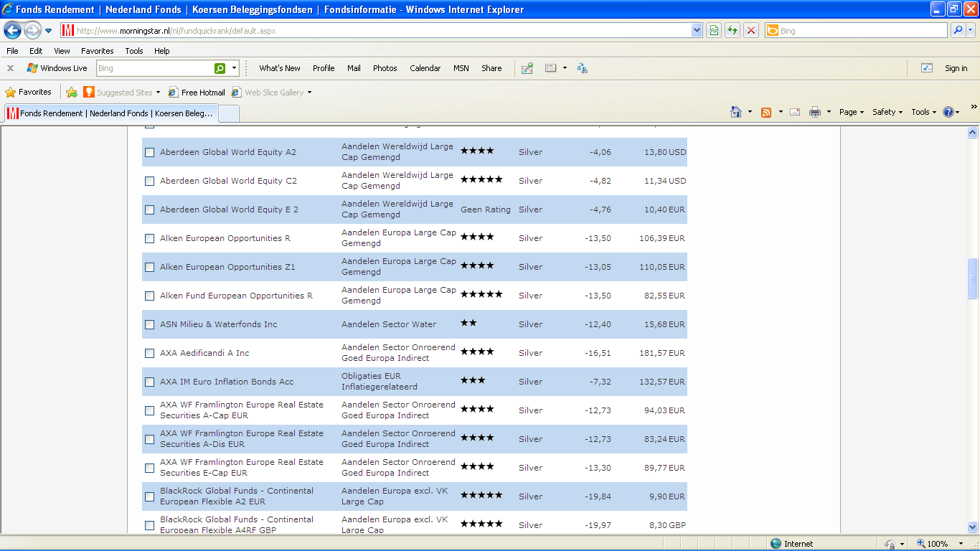
Task: Tick checkbox for ASN Milieu & Waterfonds Inc
Action: pyautogui.click(x=150, y=324)
